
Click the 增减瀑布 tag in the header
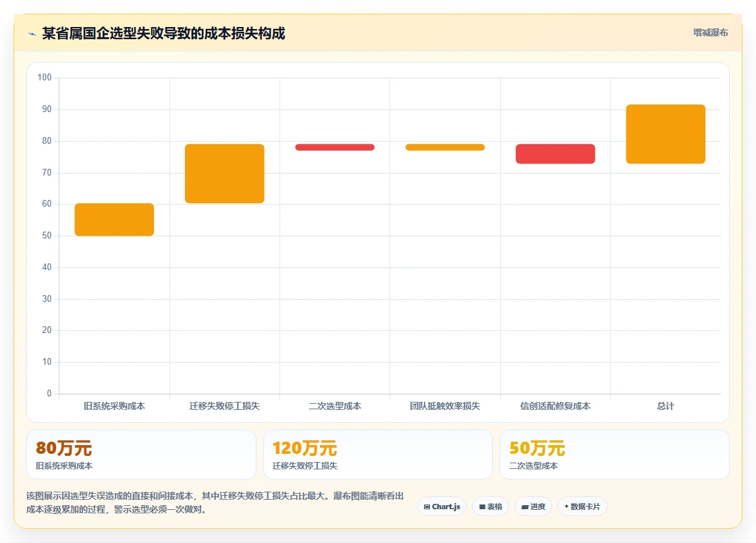point(711,33)
